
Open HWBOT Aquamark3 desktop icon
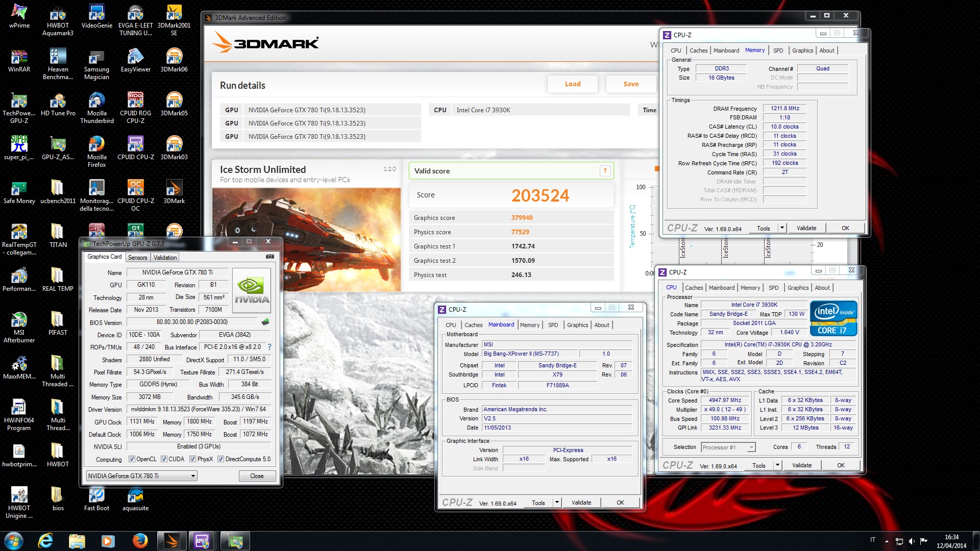(58, 20)
